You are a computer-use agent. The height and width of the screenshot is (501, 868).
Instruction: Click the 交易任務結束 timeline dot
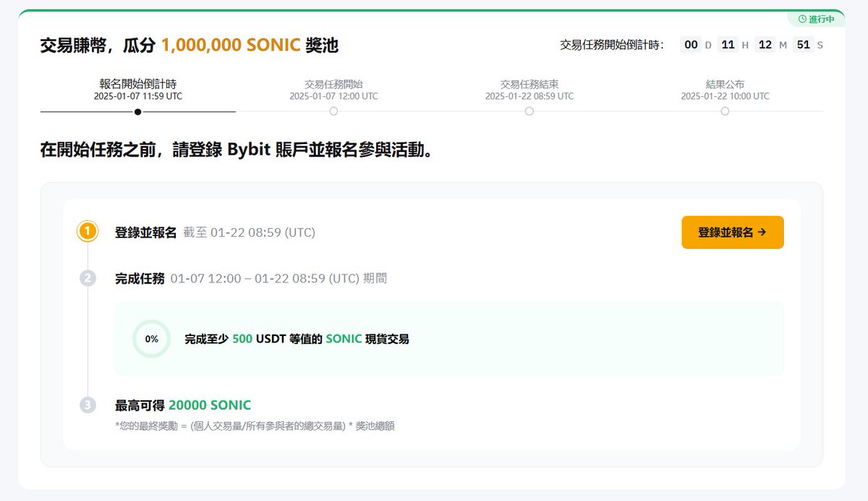pos(529,111)
